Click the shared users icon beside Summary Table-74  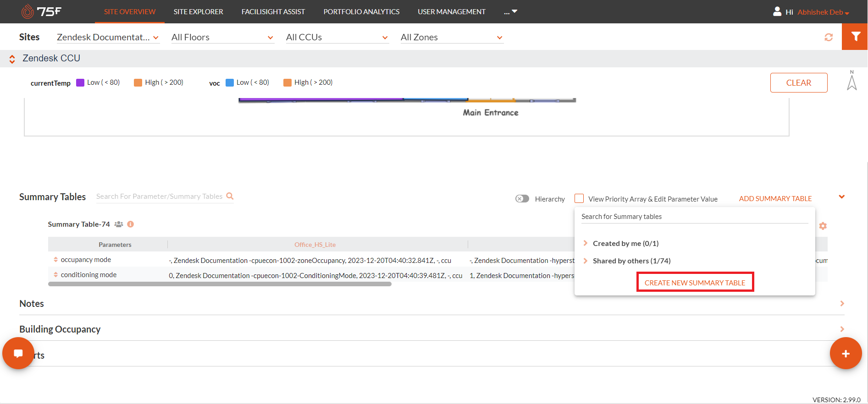(119, 224)
